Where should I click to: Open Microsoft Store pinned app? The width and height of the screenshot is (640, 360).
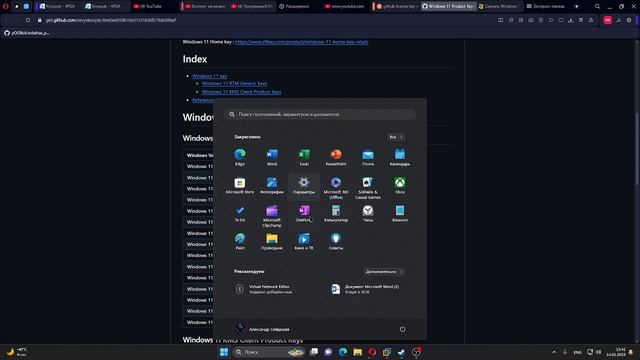240,185
